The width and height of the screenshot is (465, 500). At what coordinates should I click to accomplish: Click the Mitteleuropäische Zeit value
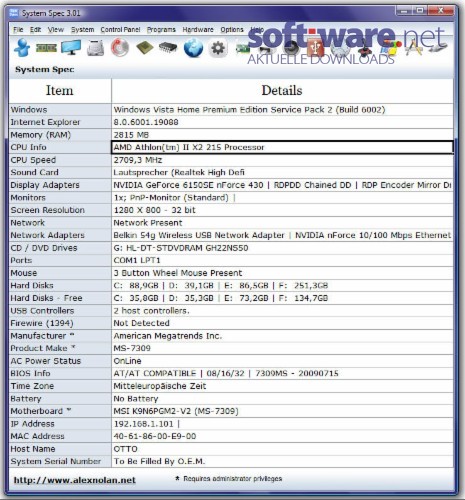pos(160,386)
